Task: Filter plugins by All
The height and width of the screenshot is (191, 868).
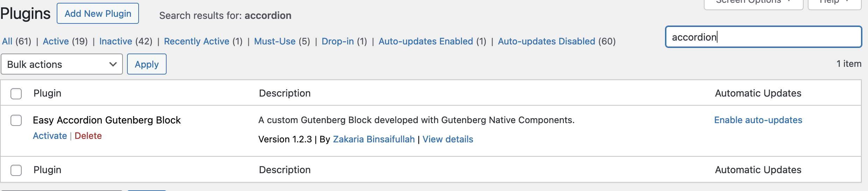Action: coord(7,41)
